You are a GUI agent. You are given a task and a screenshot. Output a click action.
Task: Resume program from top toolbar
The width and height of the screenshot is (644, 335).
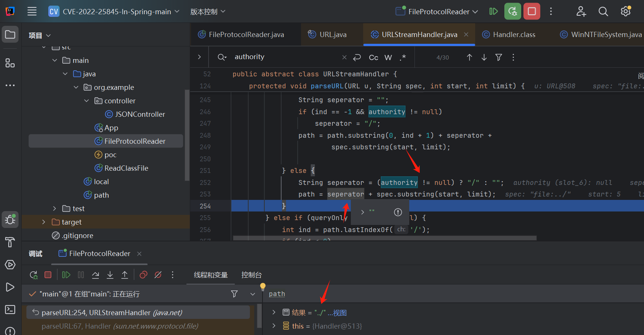[493, 11]
